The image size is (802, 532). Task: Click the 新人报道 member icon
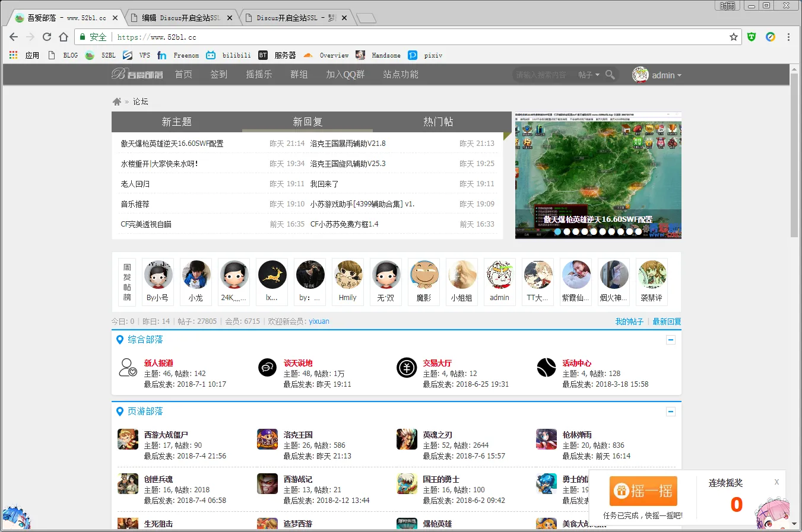(128, 368)
